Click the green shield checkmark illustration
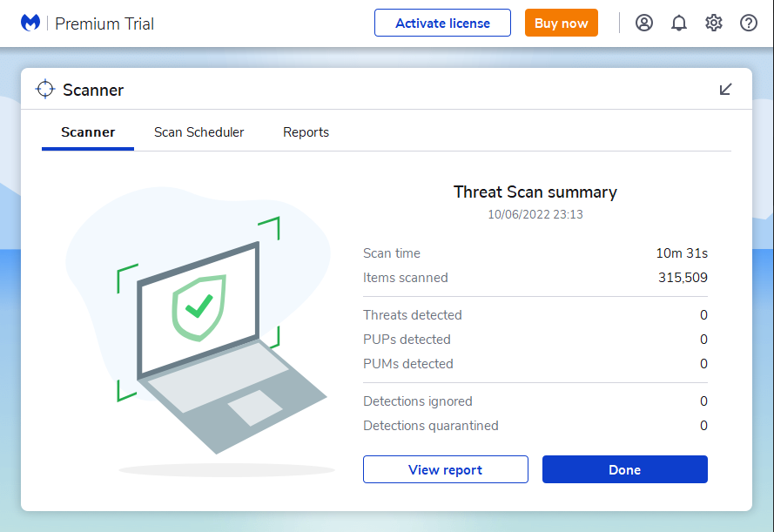The image size is (774, 532). [x=199, y=306]
